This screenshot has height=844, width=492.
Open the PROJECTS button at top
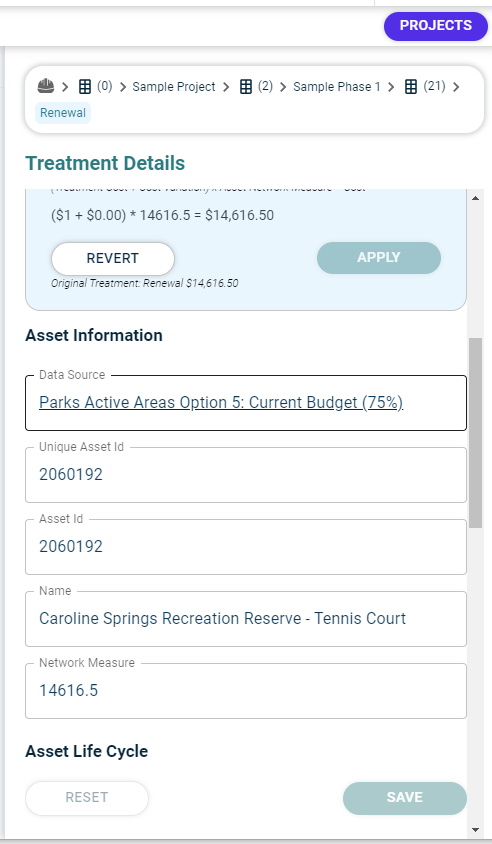click(x=435, y=26)
